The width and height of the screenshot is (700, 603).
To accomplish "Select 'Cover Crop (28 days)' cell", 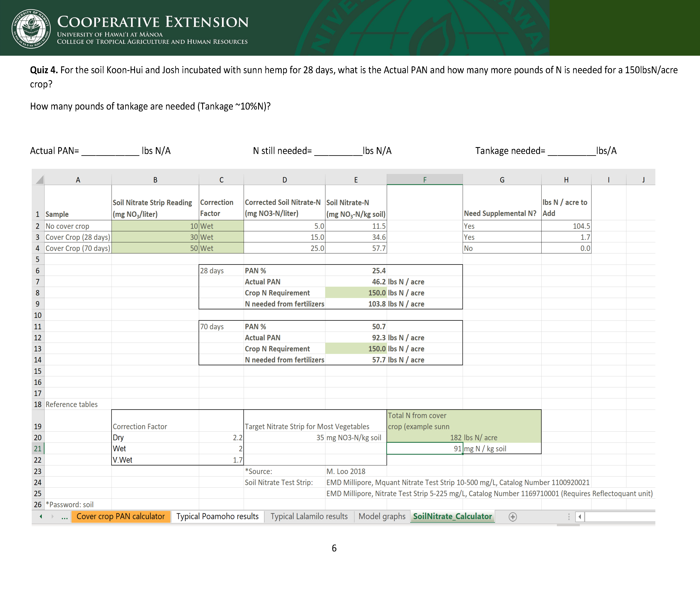I will pyautogui.click(x=78, y=237).
